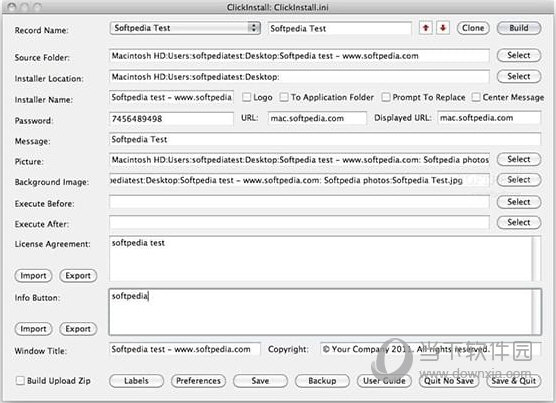Click the empty Execute After field

tap(299, 223)
